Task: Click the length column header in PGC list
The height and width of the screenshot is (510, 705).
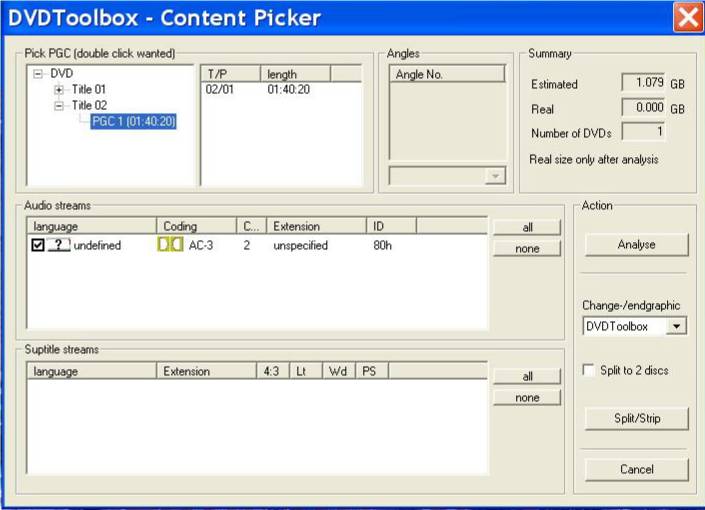Action: click(295, 74)
